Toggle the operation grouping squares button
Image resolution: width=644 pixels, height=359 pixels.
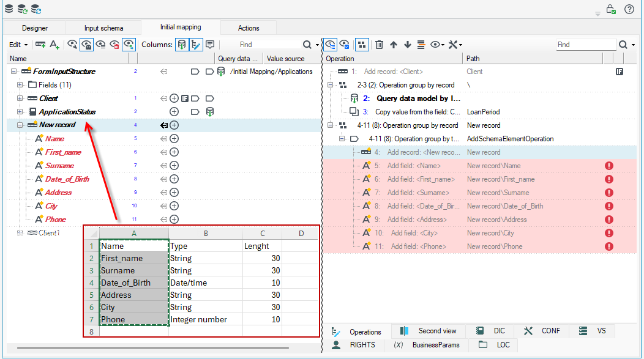362,44
